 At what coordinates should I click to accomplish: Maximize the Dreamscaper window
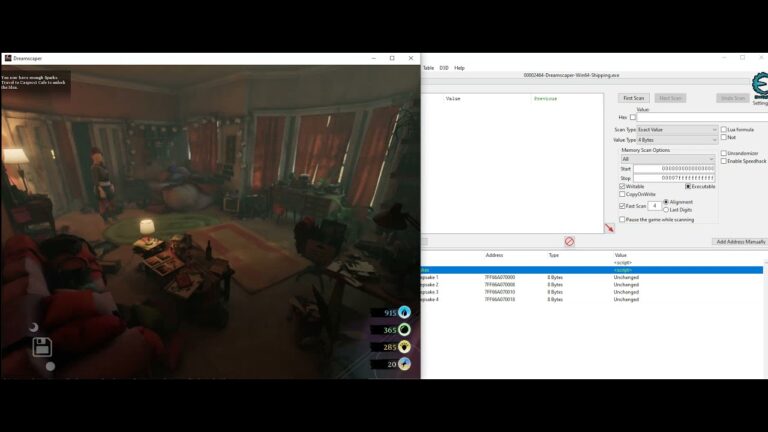pyautogui.click(x=392, y=58)
